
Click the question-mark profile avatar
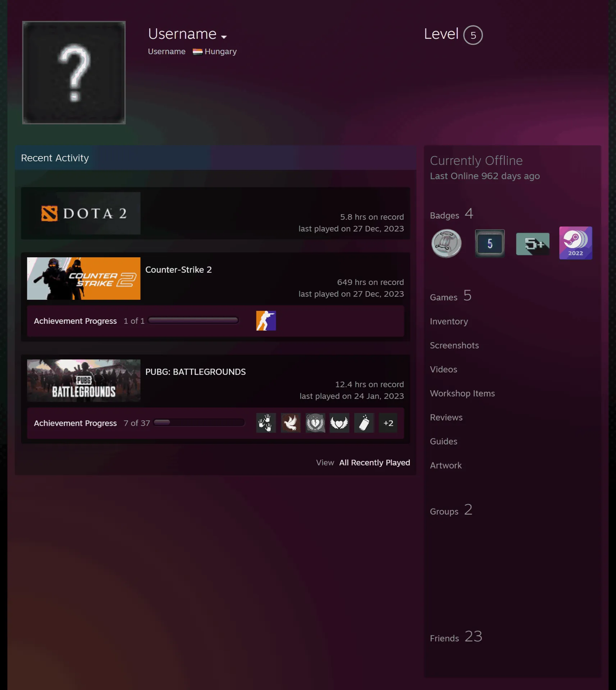[x=74, y=73]
